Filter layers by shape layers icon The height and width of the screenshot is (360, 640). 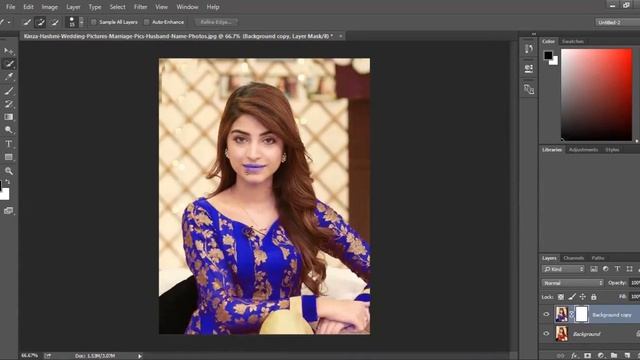pos(629,269)
